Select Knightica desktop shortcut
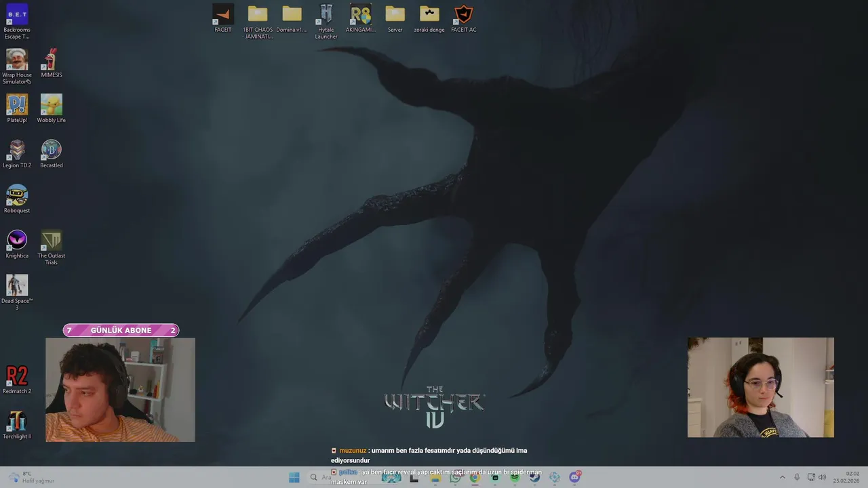Viewport: 868px width, 488px height. (x=17, y=245)
